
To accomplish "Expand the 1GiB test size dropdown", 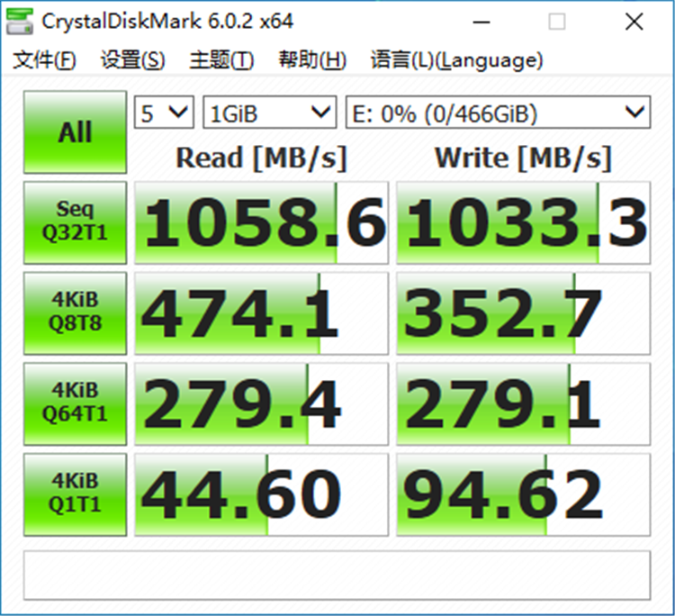I will tap(270, 113).
